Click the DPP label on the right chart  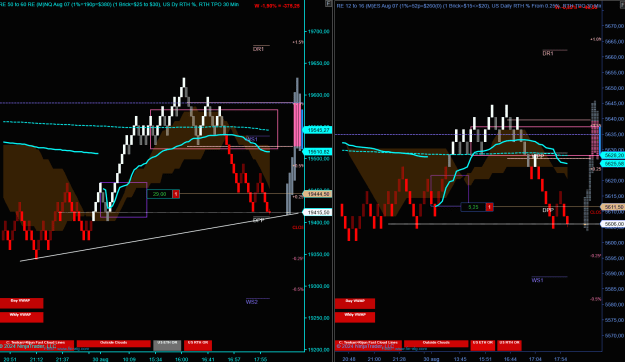[548, 210]
